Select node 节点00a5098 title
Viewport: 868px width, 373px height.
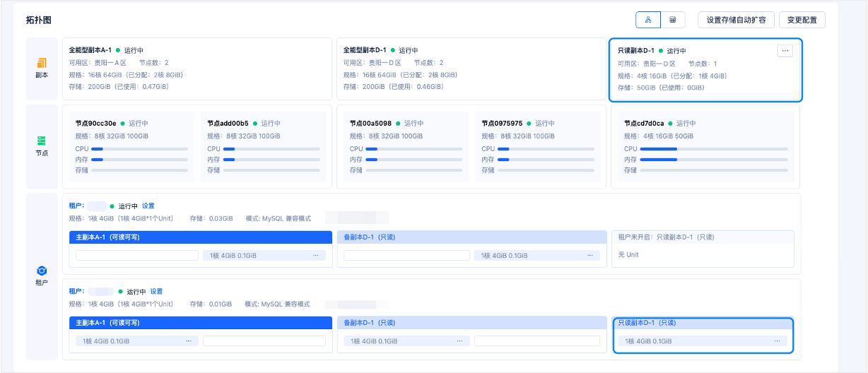pos(370,123)
